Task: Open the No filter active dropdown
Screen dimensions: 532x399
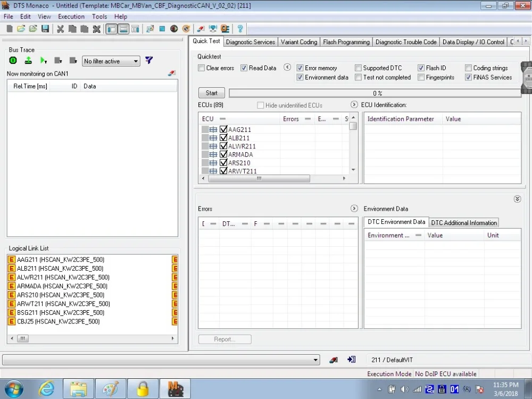Action: (x=136, y=61)
